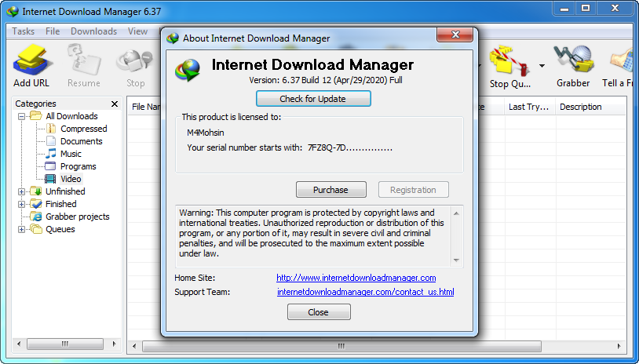Viewport: 639px width, 364px height.
Task: Click the Last Try column header
Action: (529, 107)
